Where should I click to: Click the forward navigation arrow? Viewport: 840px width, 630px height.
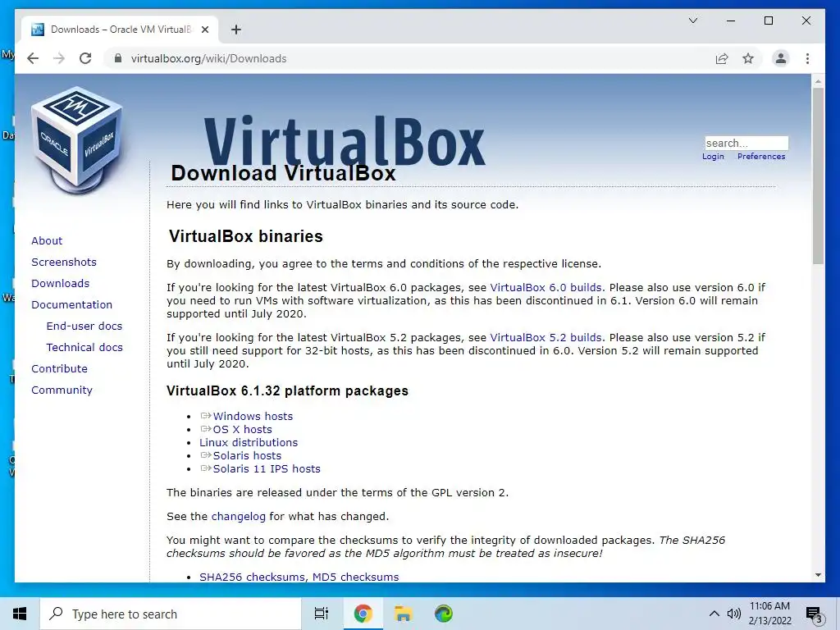[59, 58]
